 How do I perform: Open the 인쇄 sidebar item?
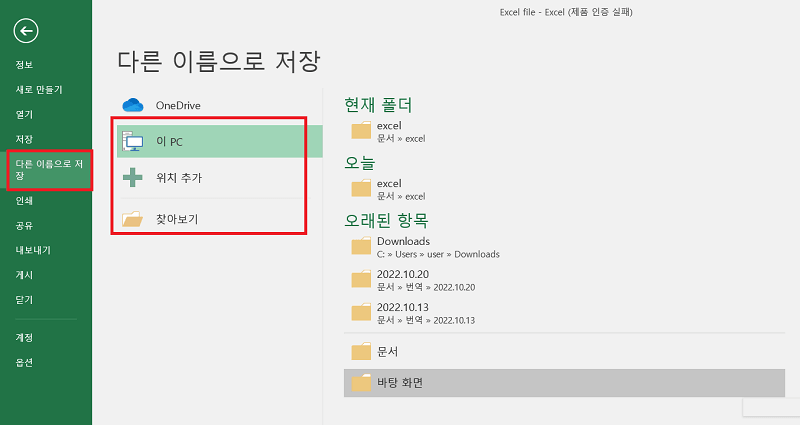(24, 201)
